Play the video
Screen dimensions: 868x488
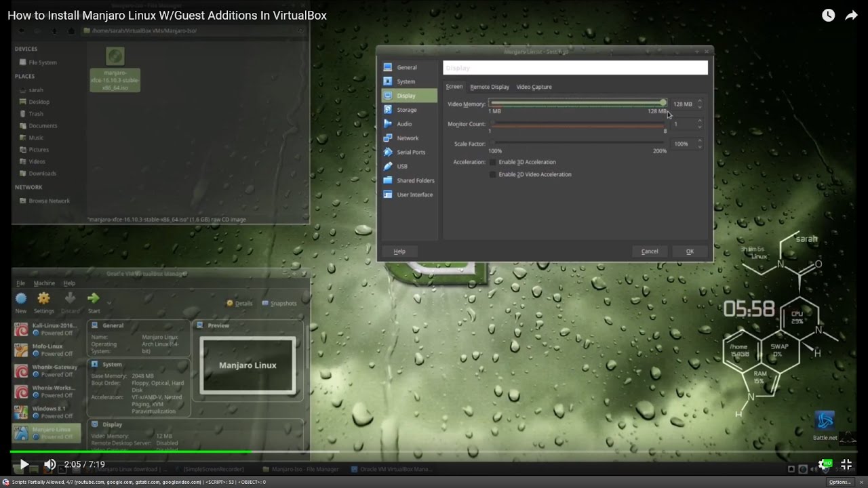point(24,464)
